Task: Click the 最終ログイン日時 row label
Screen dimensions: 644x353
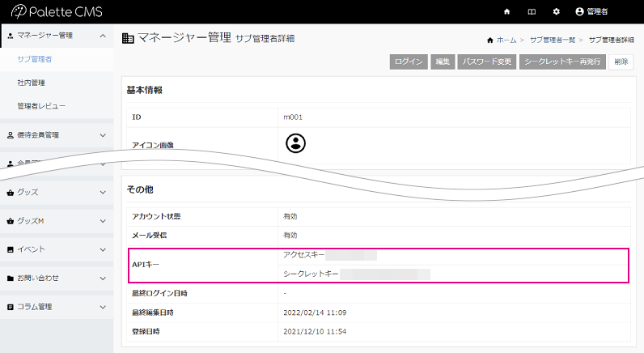Action: tap(159, 293)
